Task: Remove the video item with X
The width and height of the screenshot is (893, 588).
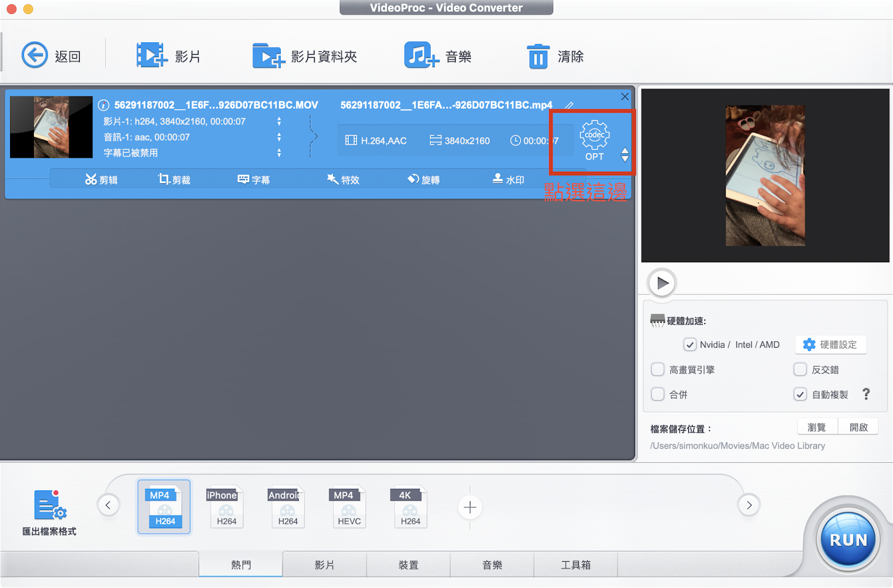Action: (x=625, y=97)
